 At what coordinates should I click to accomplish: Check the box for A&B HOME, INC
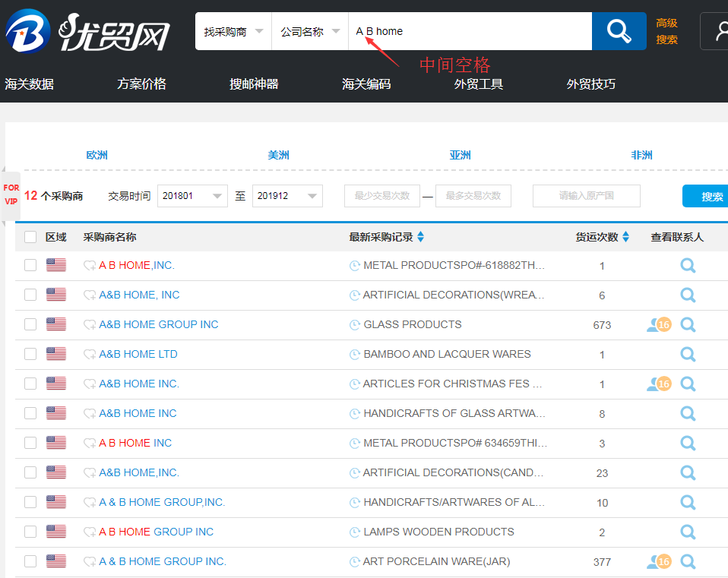point(30,295)
